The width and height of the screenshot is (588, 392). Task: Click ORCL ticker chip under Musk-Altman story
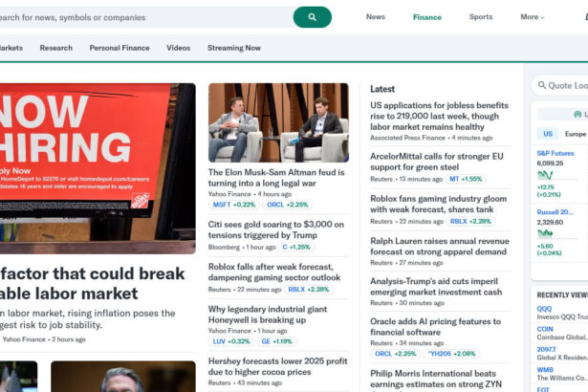[288, 205]
